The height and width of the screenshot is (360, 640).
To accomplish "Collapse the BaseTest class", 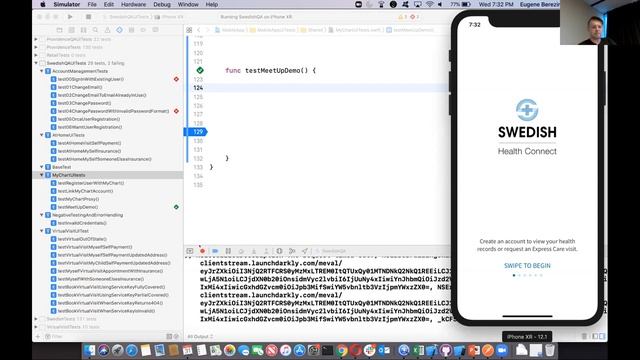I will (42, 167).
